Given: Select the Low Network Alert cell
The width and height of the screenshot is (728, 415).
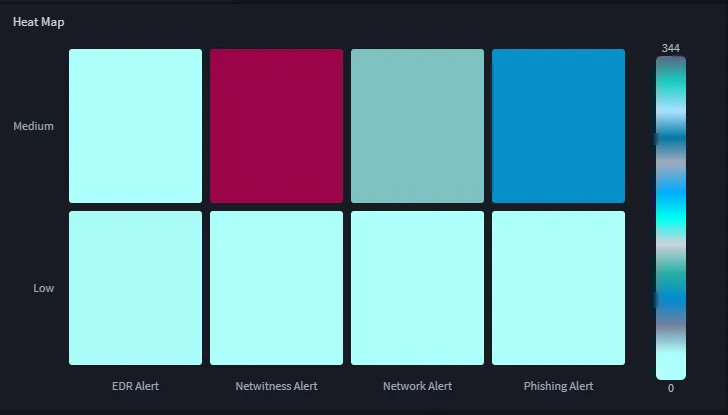Looking at the screenshot, I should click(x=417, y=288).
